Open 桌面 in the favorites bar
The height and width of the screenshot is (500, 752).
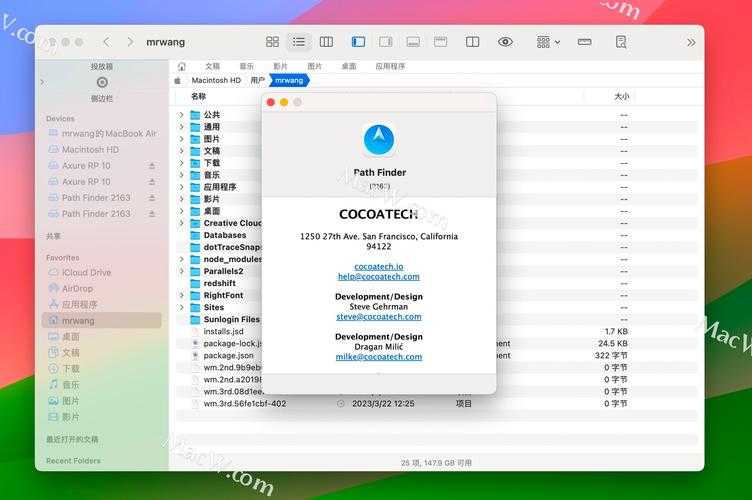(x=349, y=66)
